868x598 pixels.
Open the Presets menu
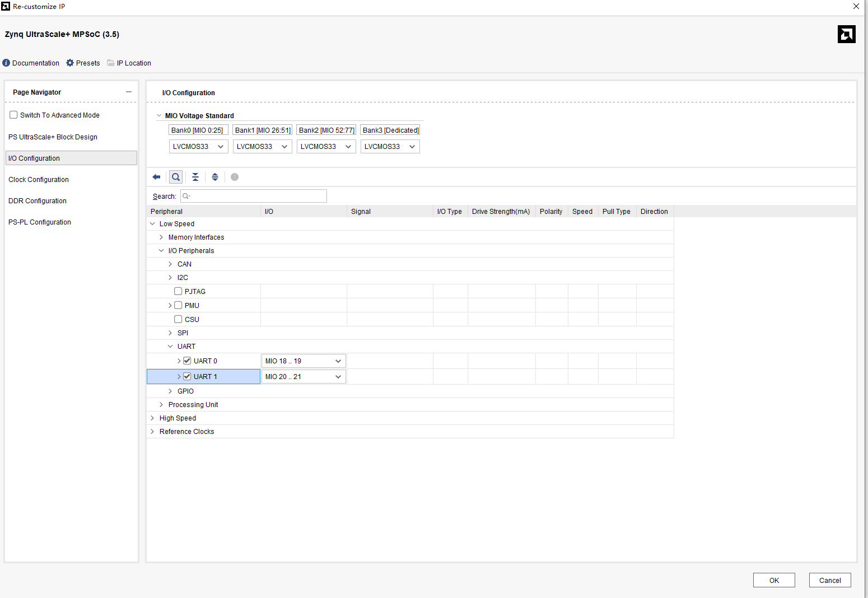[x=88, y=63]
